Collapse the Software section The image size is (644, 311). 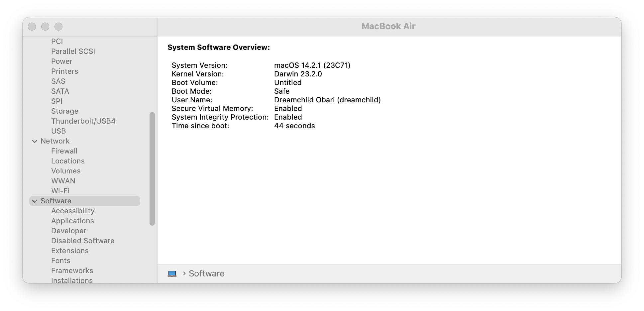click(34, 201)
